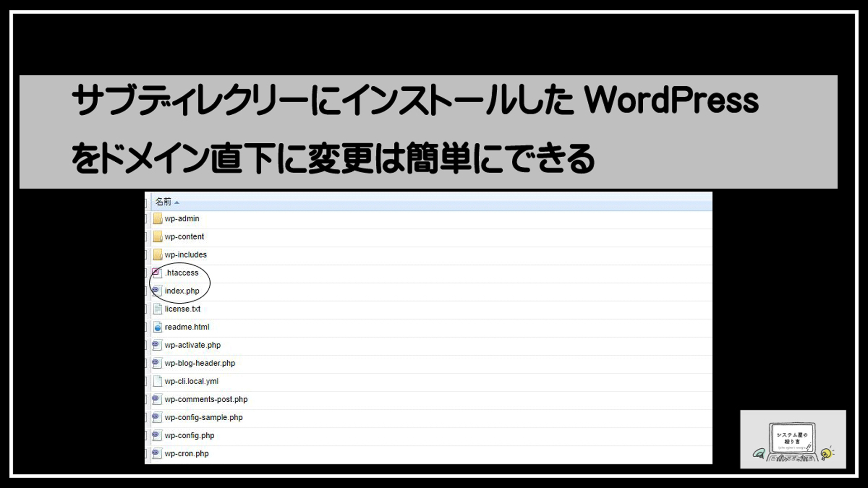Click the wp-cli.local.yml file icon

(157, 381)
